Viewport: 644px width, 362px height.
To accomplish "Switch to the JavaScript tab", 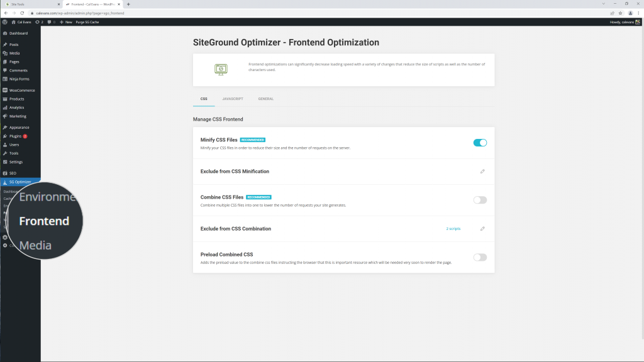I will point(233,99).
